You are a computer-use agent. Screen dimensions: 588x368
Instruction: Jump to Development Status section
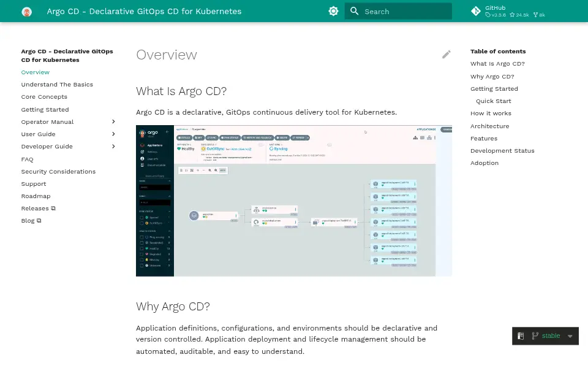pos(502,151)
